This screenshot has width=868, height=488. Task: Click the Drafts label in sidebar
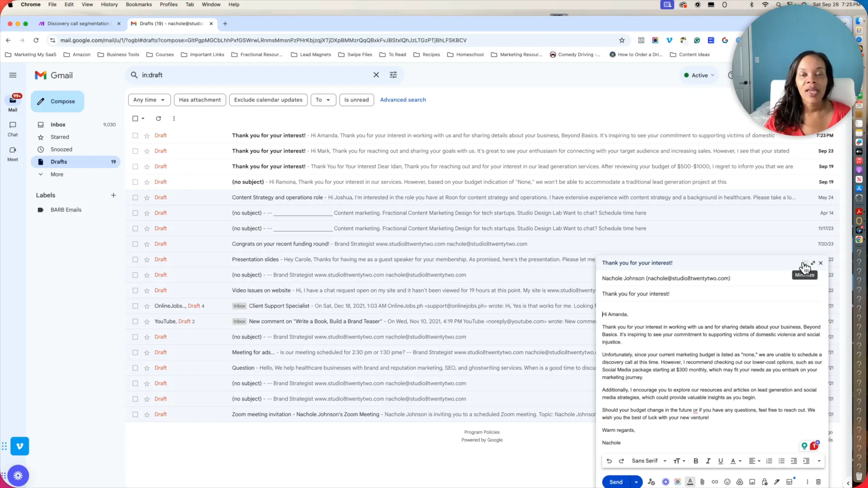tap(58, 161)
